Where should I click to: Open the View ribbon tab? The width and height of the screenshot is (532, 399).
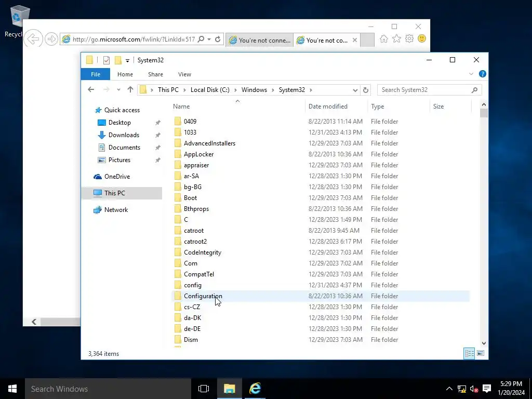tap(184, 74)
